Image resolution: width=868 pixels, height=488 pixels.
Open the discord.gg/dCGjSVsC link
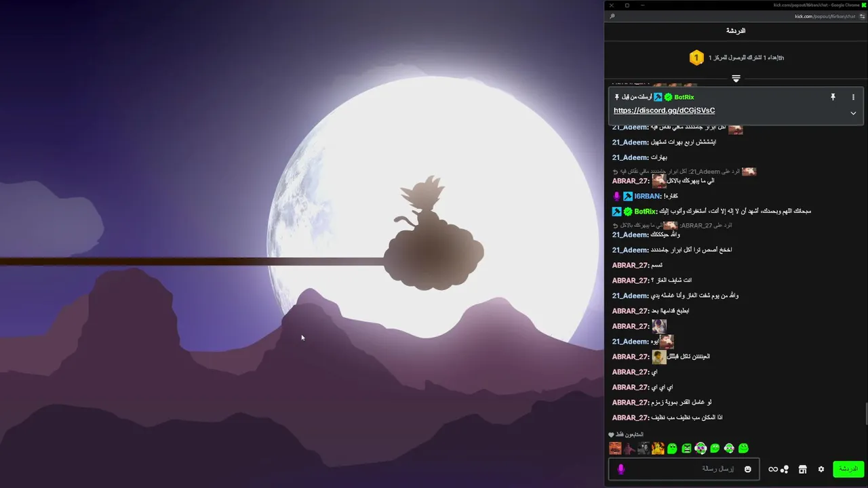pyautogui.click(x=664, y=110)
